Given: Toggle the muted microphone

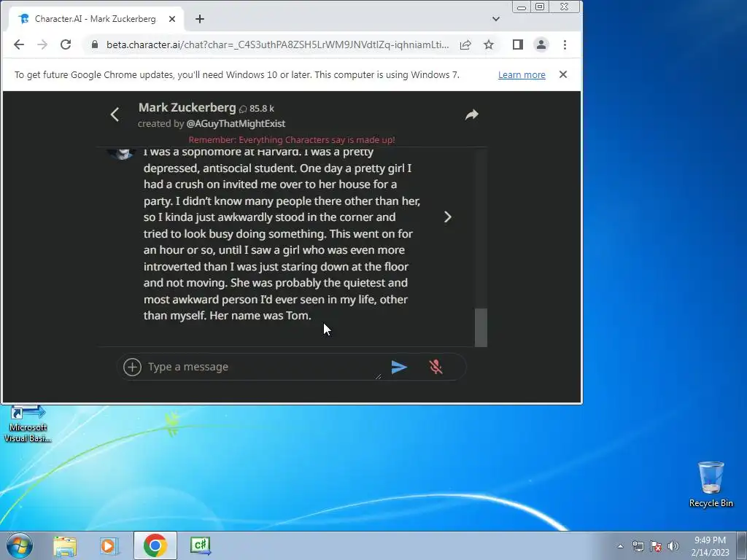Looking at the screenshot, I should (x=436, y=367).
